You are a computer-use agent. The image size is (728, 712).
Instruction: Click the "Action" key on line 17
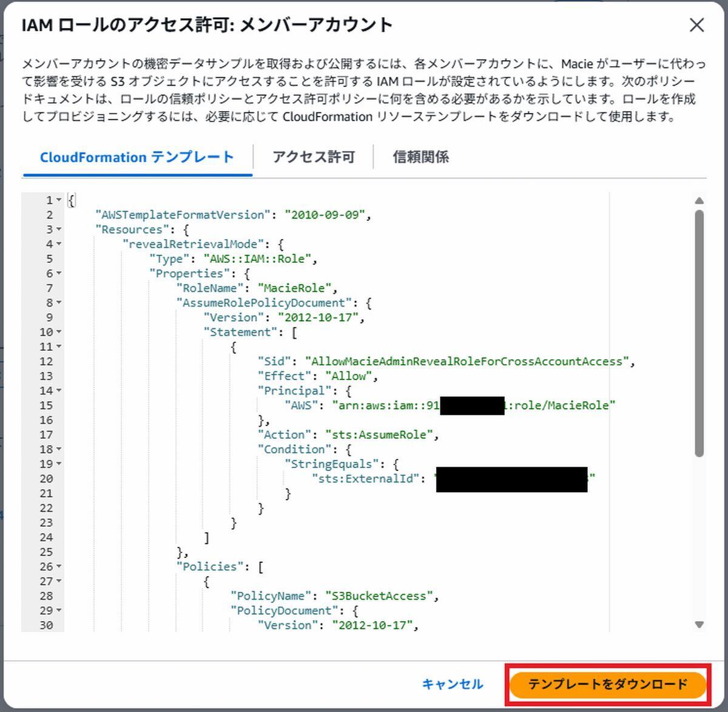tap(285, 435)
